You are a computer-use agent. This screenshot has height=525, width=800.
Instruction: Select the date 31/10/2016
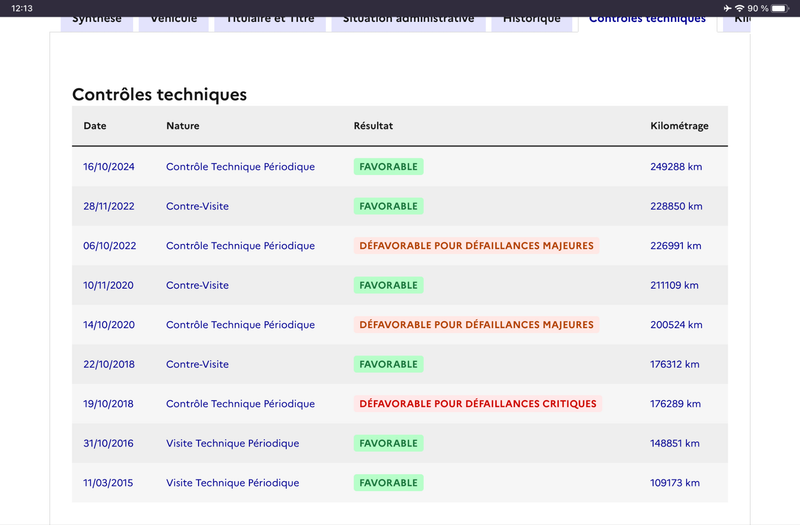(x=108, y=443)
